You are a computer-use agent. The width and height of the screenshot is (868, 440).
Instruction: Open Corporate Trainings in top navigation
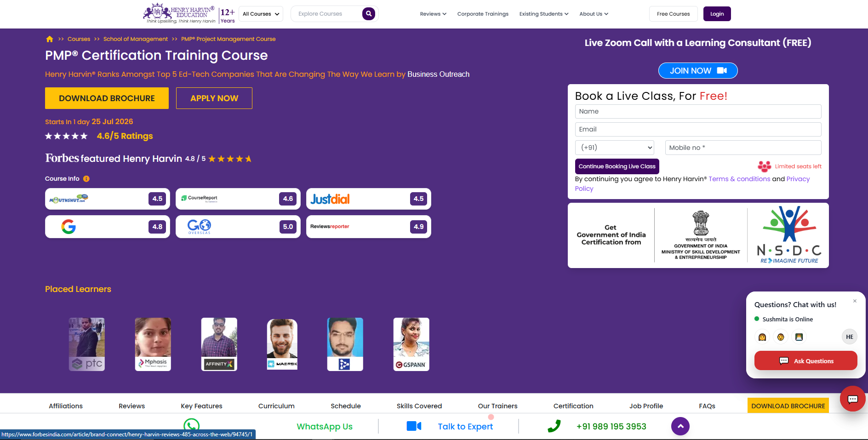(x=483, y=14)
